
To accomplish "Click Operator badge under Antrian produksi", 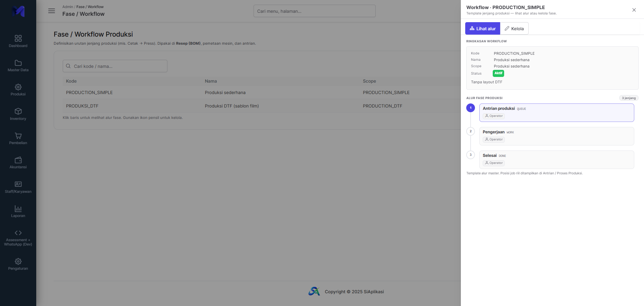I will click(x=494, y=116).
